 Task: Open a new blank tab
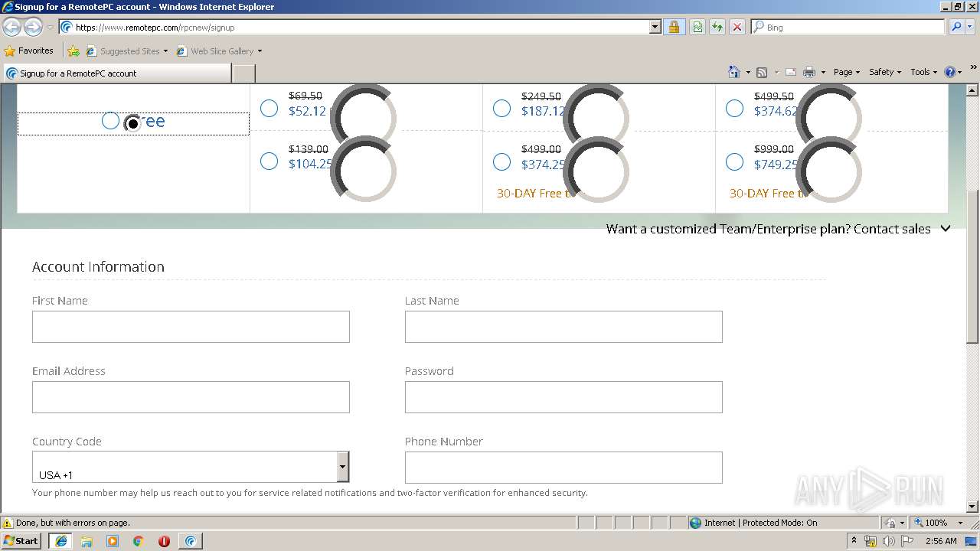(243, 73)
